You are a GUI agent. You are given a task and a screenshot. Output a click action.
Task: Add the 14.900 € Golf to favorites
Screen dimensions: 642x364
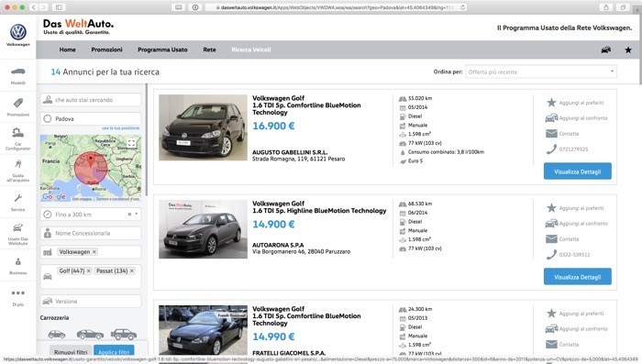[x=575, y=208]
